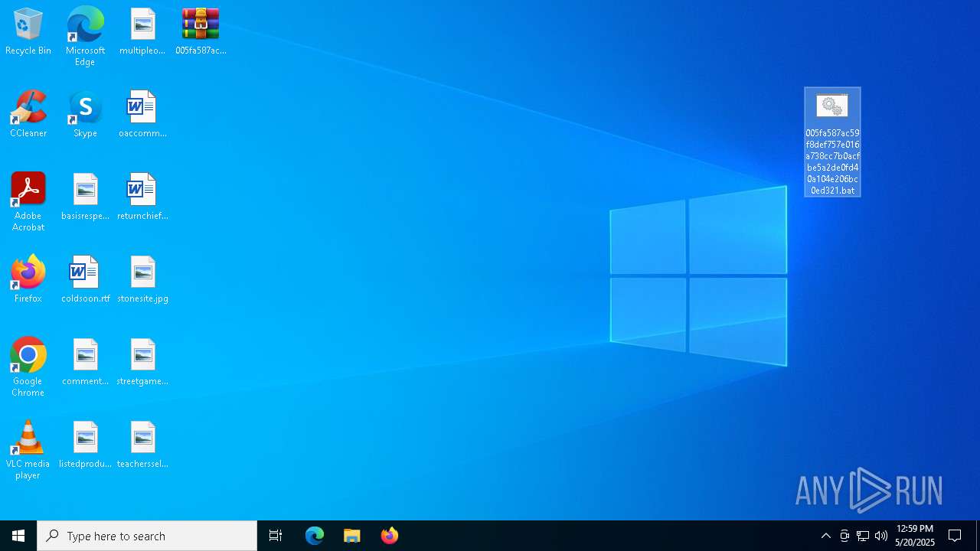The height and width of the screenshot is (551, 980).
Task: Open the network status tray icon
Action: (x=863, y=536)
